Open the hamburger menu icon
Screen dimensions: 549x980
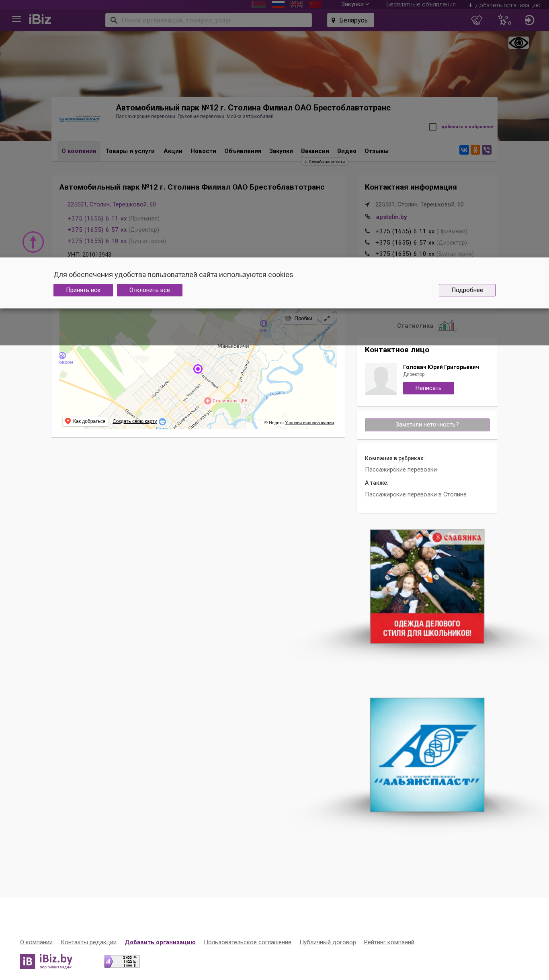pyautogui.click(x=16, y=19)
